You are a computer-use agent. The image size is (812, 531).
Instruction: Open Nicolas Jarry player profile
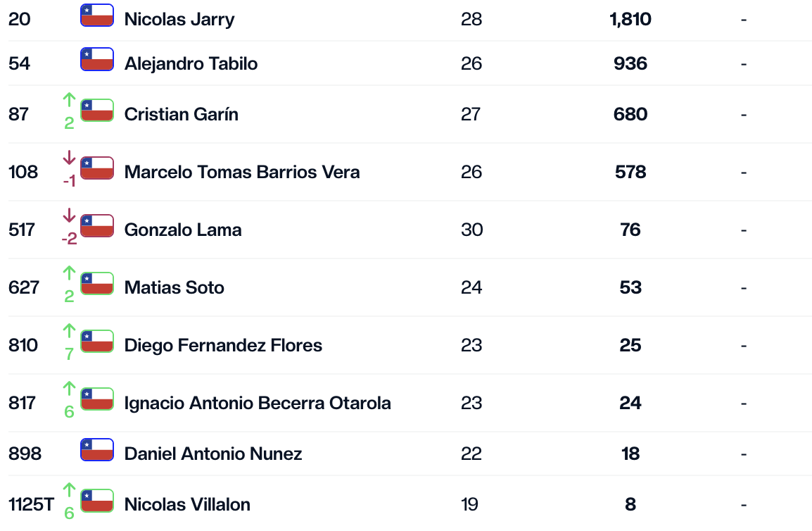[179, 19]
